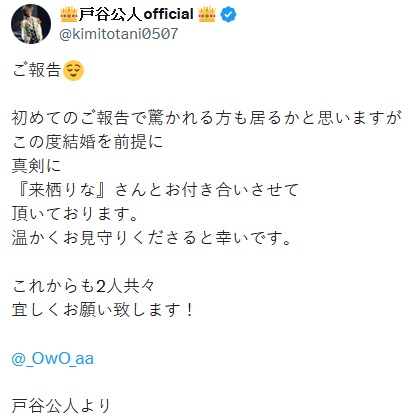
Task: Open the profile avatar photo
Action: point(31,24)
